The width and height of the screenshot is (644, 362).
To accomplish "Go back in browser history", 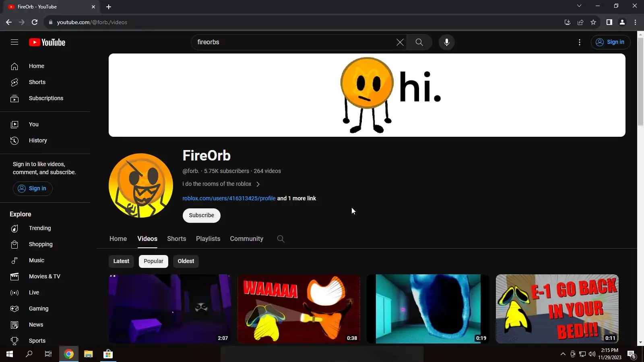I will pos(9,22).
